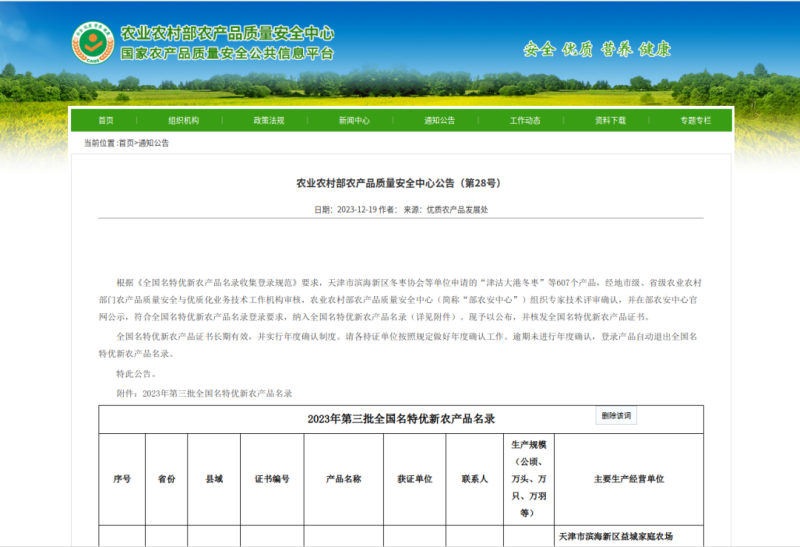800x547 pixels.
Task: Open the 首页 navigation menu item
Action: tap(106, 120)
